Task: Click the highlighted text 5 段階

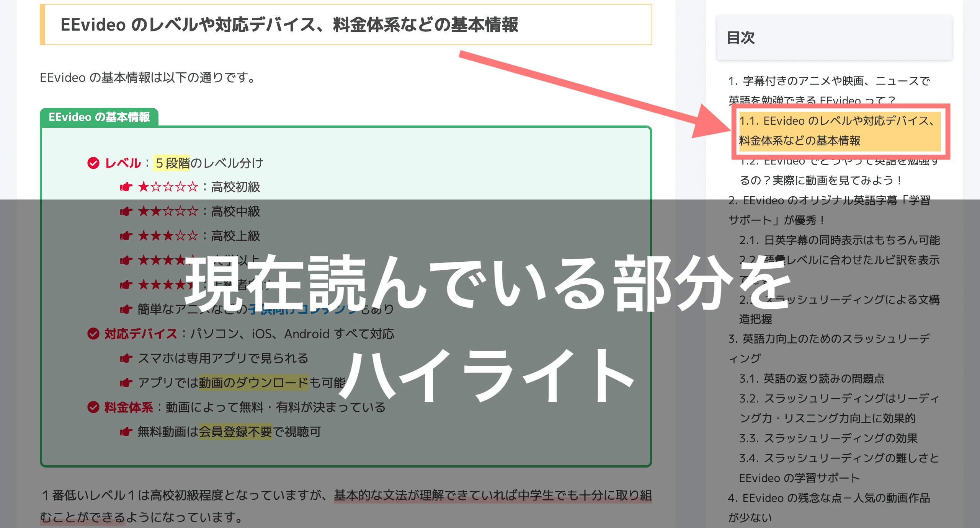Action: pyautogui.click(x=172, y=163)
